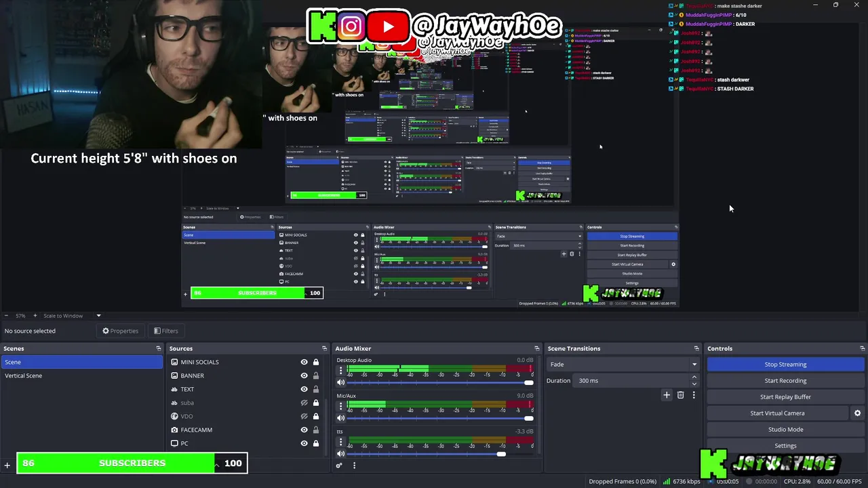Select the MINI SOCIALS source row
The height and width of the screenshot is (488, 868).
pyautogui.click(x=244, y=362)
